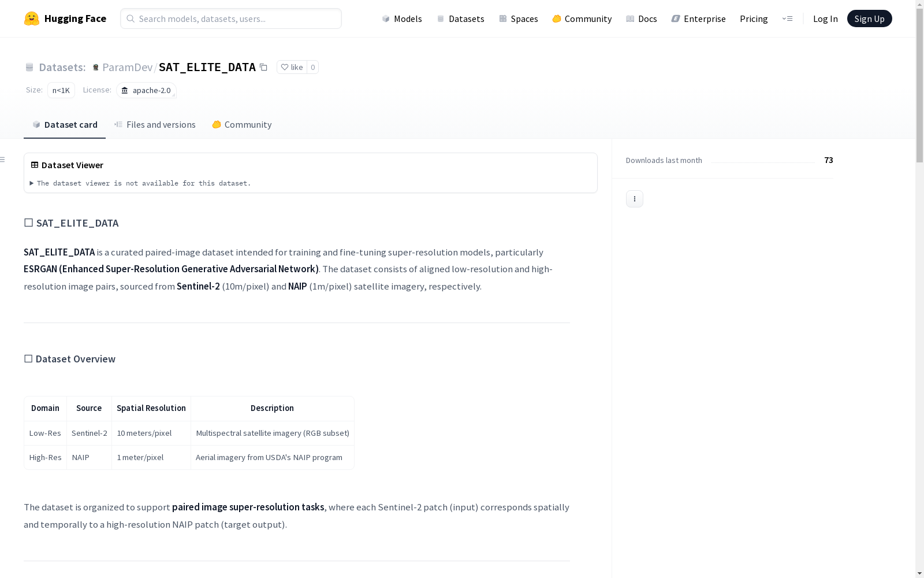
Task: Open the Files and versions tab
Action: pos(155,125)
